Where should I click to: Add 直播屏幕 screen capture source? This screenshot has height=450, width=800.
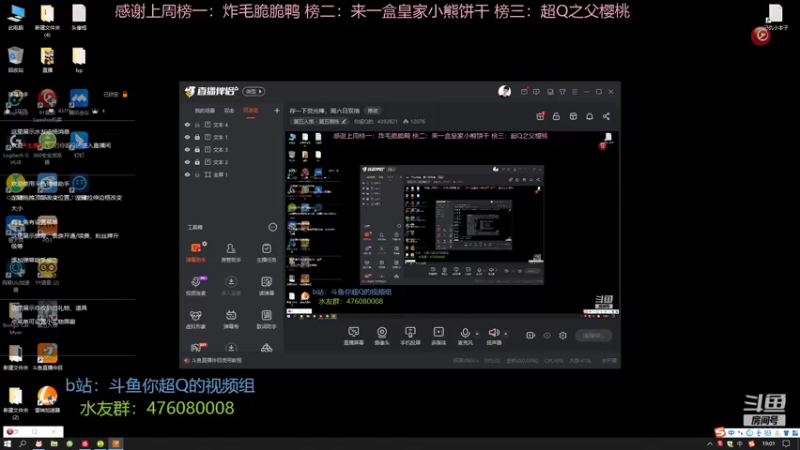[354, 336]
